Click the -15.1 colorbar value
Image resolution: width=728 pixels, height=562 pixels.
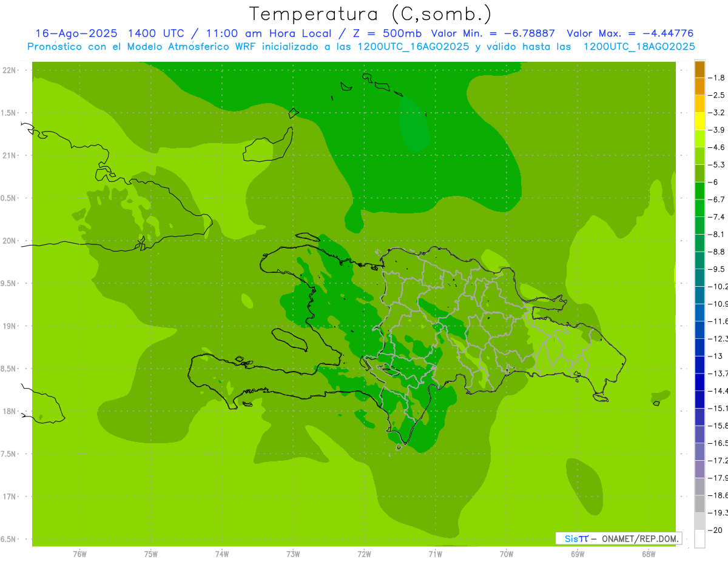[x=718, y=408]
